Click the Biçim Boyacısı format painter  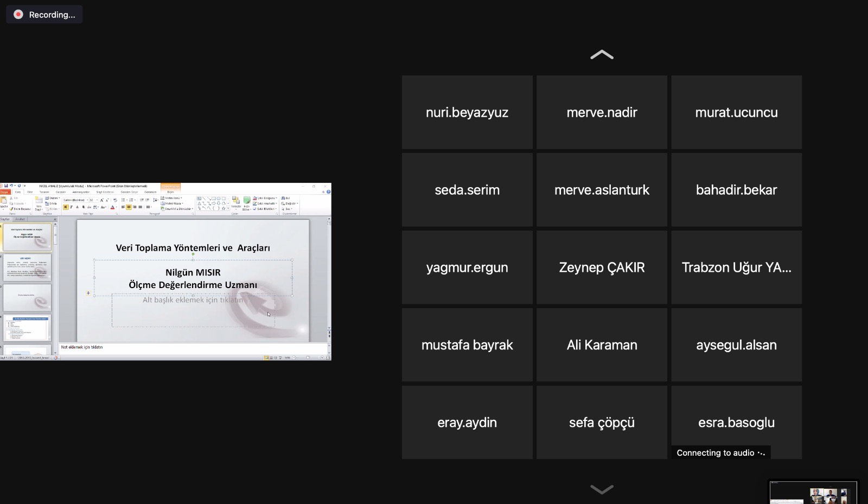tap(20, 209)
